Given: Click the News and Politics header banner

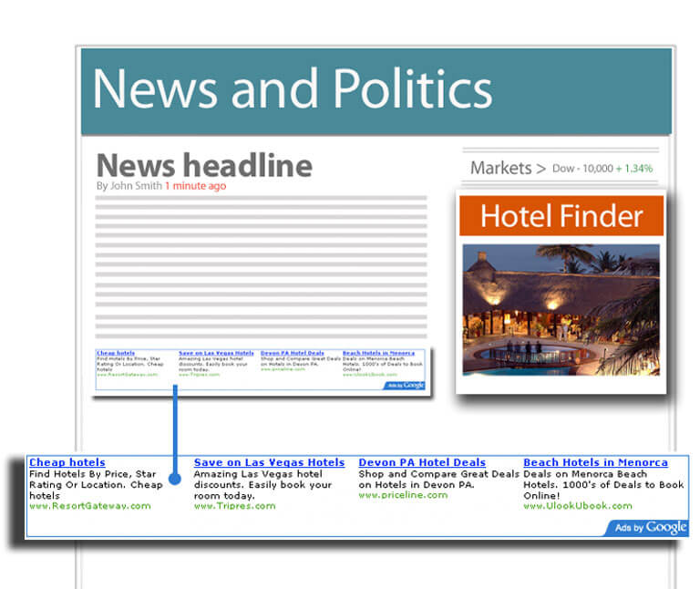Looking at the screenshot, I should pyautogui.click(x=376, y=91).
